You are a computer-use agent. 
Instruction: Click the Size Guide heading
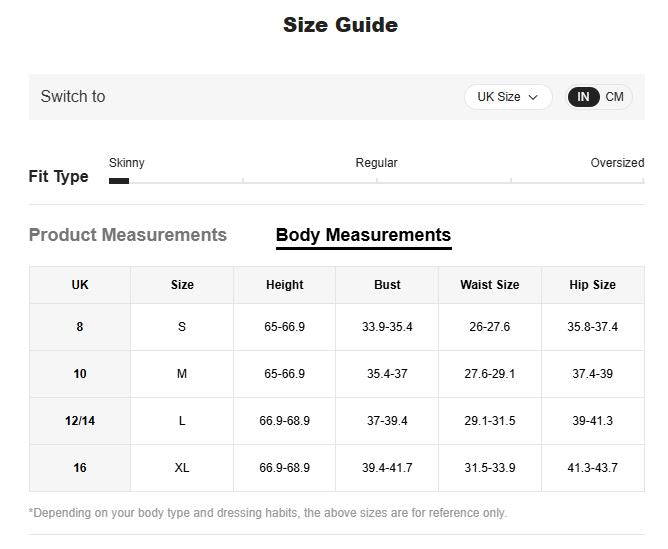pyautogui.click(x=340, y=25)
